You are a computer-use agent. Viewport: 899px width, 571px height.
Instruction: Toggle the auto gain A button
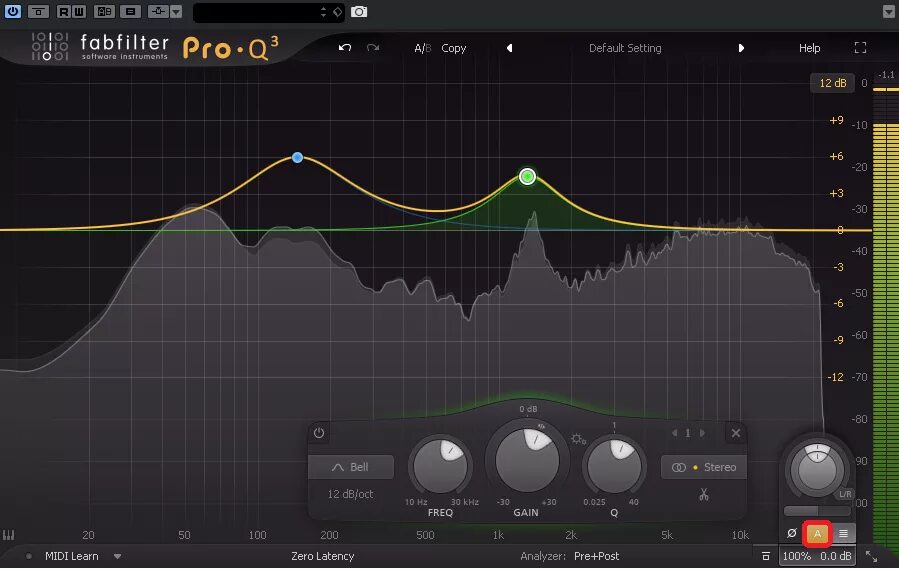[817, 534]
